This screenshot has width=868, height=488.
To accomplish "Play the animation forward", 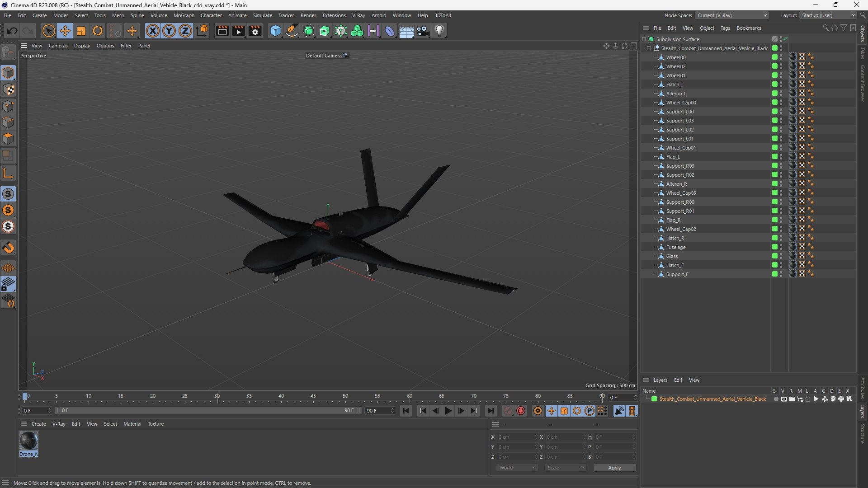I will tap(448, 411).
